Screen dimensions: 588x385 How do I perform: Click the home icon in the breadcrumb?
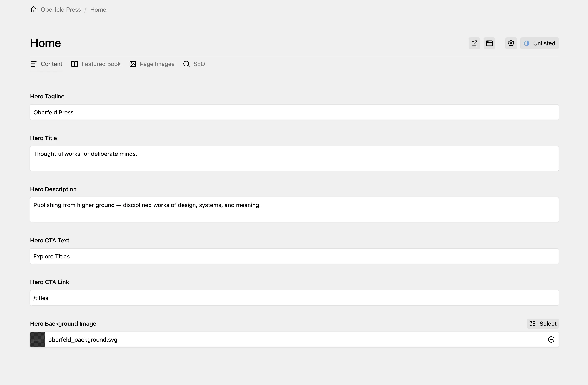[x=34, y=9]
